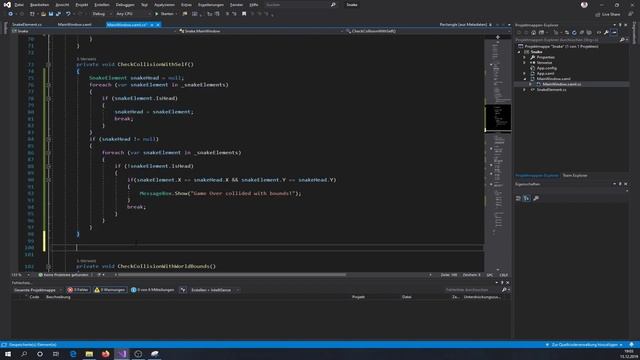Screen dimensions: 640x360
Task: Collapse the Snake project node
Action: [x=519, y=52]
